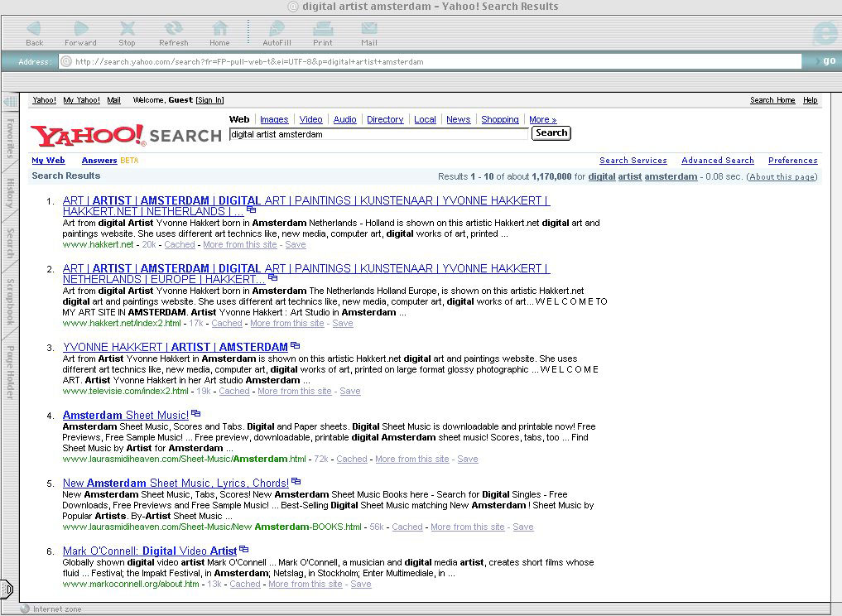Viewport: 842px width, 616px height.
Task: Click the AutoFill toolbar button
Action: coord(277,33)
